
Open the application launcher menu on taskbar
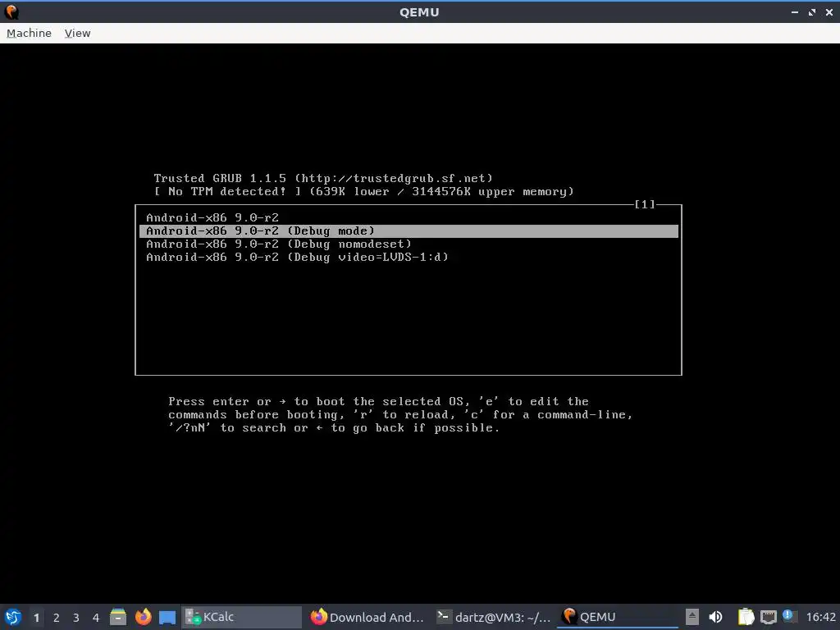coord(13,617)
